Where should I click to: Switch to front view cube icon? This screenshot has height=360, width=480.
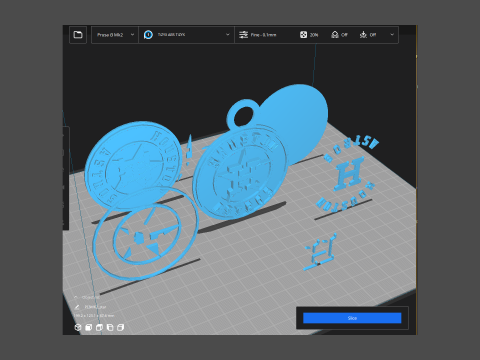click(88, 327)
